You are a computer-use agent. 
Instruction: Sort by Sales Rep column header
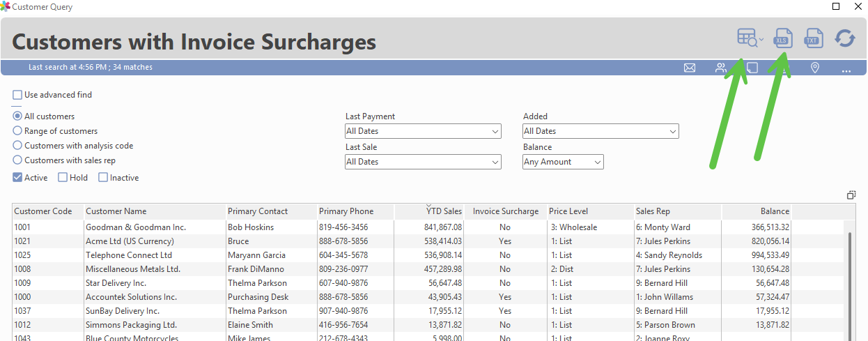678,211
